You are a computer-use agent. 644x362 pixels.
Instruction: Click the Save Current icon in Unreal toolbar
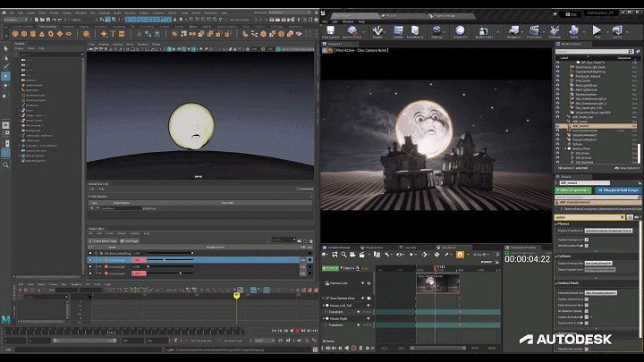pos(330,30)
